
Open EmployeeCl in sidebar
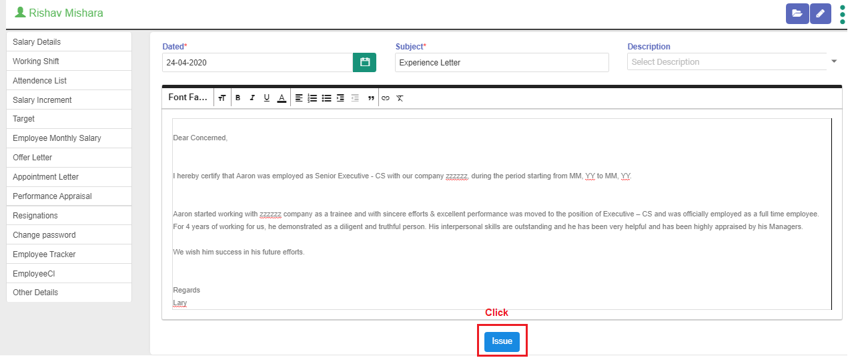point(69,274)
